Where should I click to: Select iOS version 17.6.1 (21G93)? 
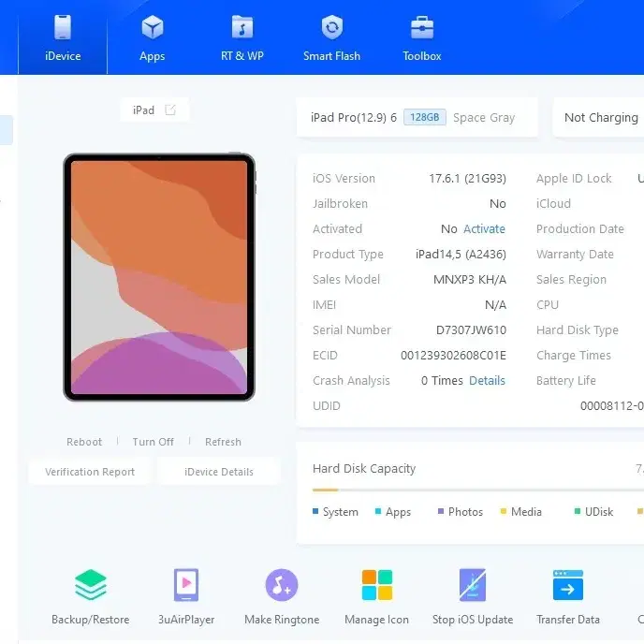click(468, 179)
